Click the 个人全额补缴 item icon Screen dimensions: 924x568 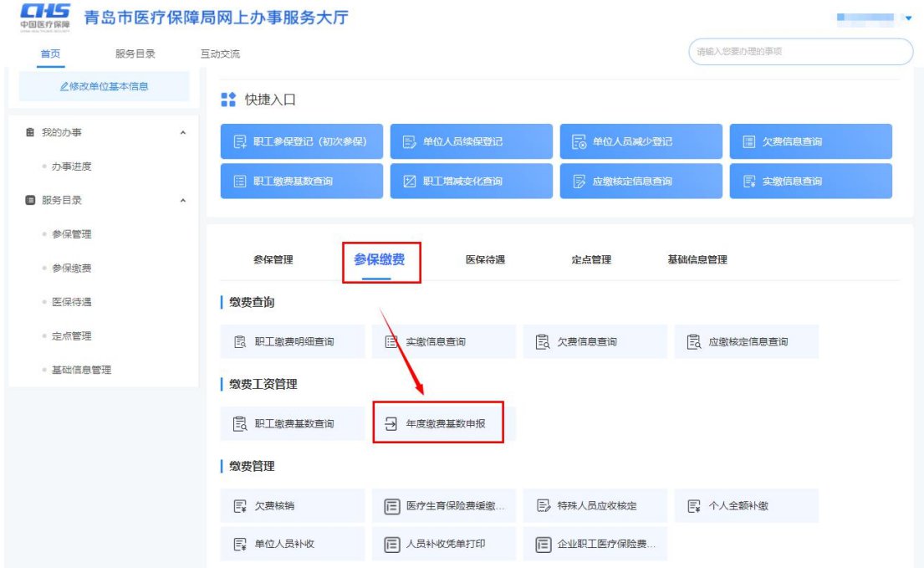tap(694, 506)
